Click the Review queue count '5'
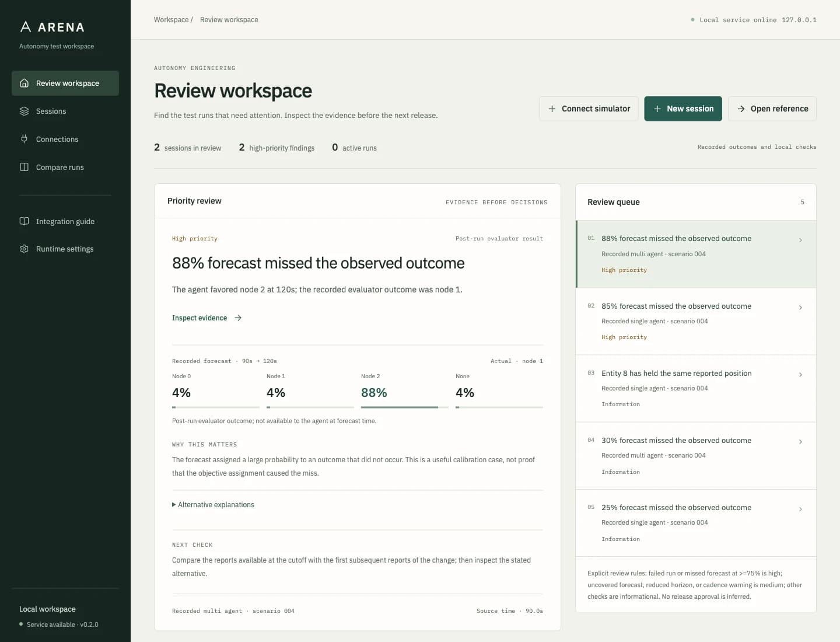 [803, 202]
